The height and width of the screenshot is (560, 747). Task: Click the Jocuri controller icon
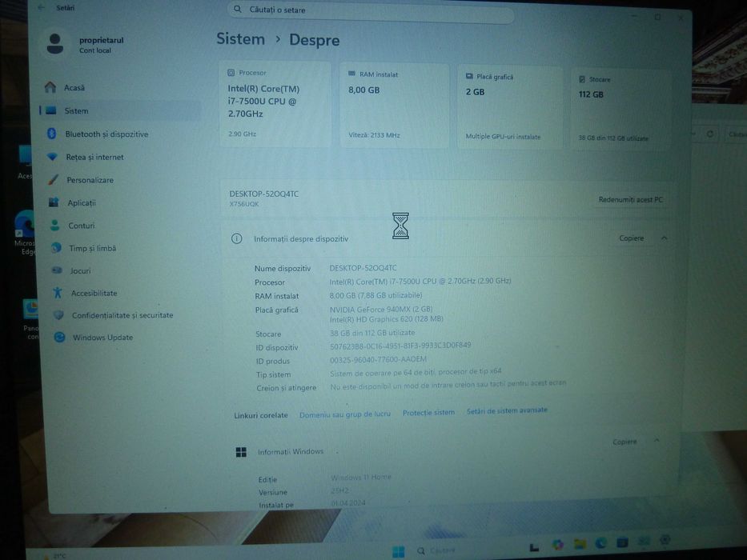(x=57, y=270)
